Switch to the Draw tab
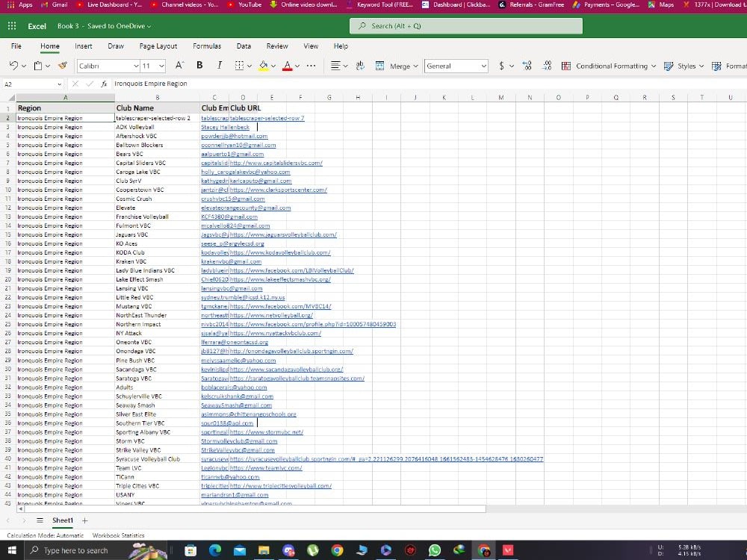 tap(116, 46)
